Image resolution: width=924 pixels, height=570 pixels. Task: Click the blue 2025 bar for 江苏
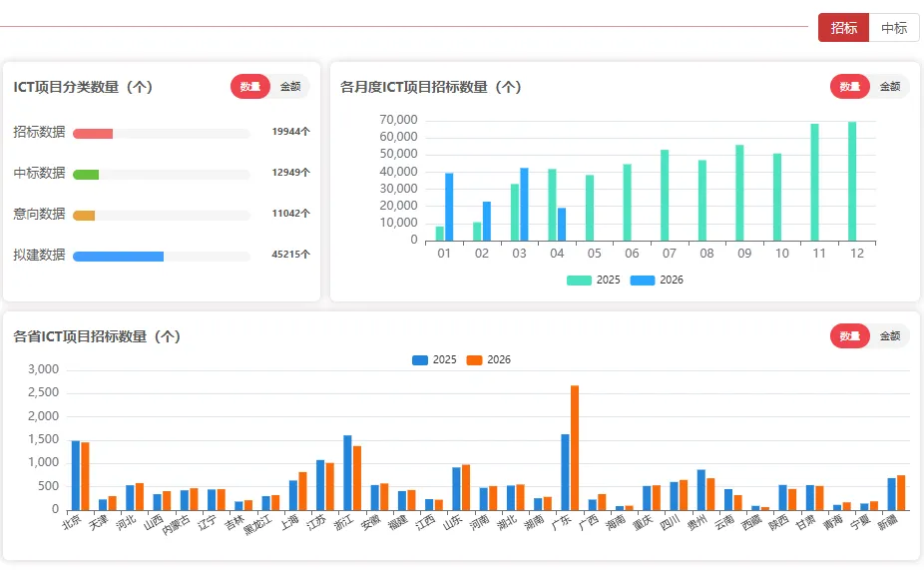(320, 485)
